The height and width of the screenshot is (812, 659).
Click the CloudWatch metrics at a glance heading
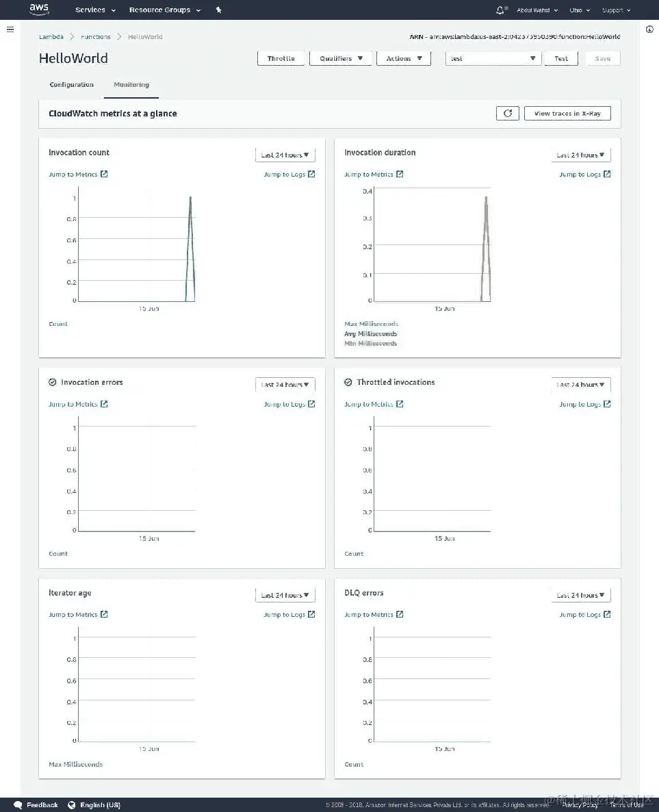113,114
